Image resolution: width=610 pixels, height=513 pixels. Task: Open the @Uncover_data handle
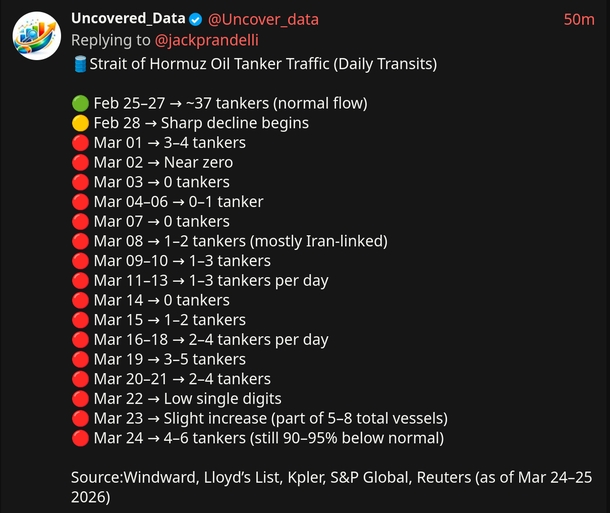[x=262, y=19]
